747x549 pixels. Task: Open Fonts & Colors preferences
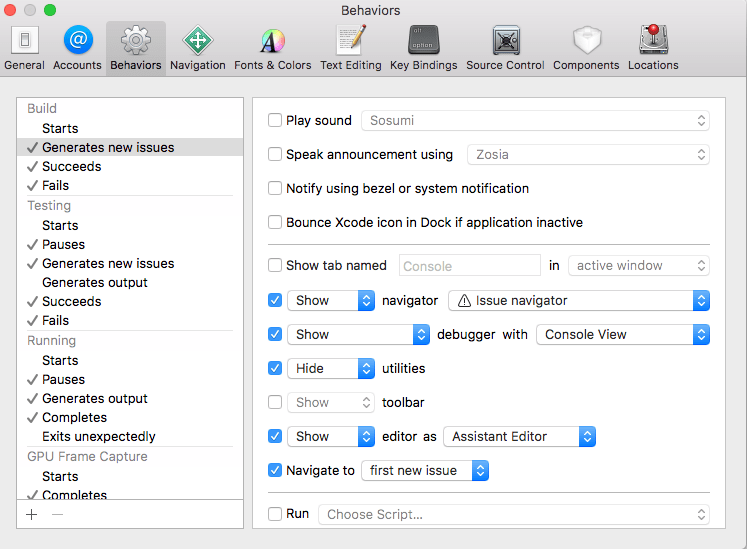(x=272, y=48)
